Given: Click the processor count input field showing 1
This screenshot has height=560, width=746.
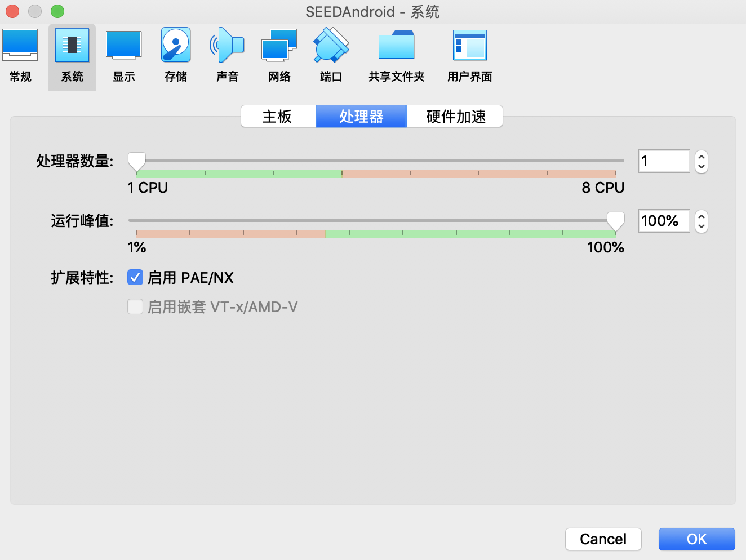Looking at the screenshot, I should point(664,161).
